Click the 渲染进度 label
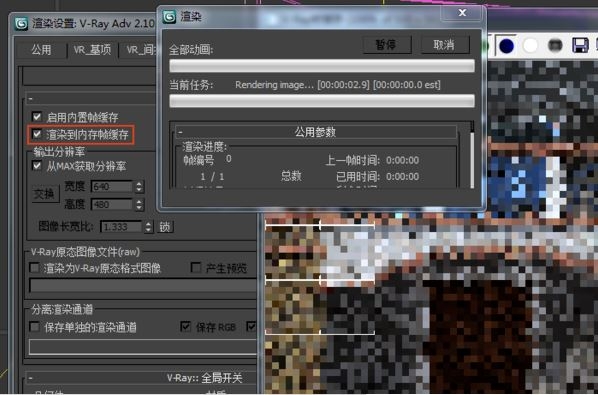598x395 pixels. click(204, 146)
